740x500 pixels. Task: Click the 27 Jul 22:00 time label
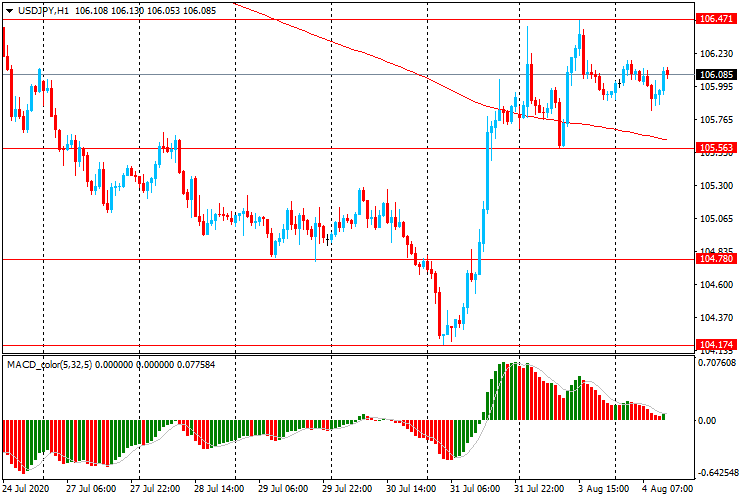click(x=155, y=488)
